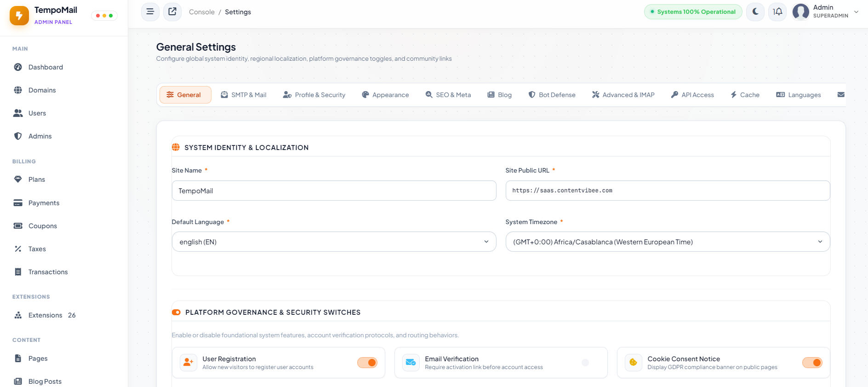Click the globe icon beside System Identity heading
Screen dimensions: 868x387
pyautogui.click(x=176, y=147)
